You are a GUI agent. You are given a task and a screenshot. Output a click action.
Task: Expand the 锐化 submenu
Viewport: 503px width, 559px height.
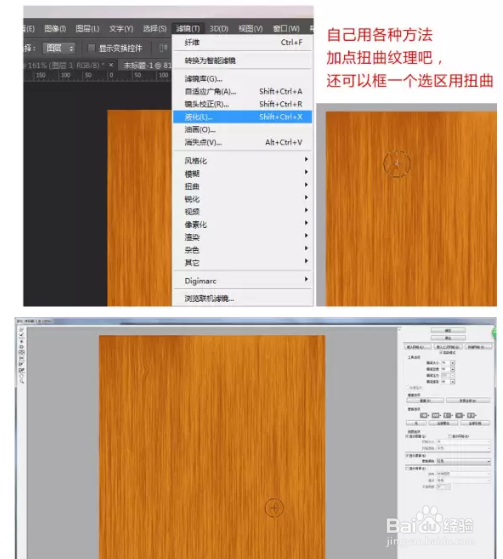pos(242,199)
